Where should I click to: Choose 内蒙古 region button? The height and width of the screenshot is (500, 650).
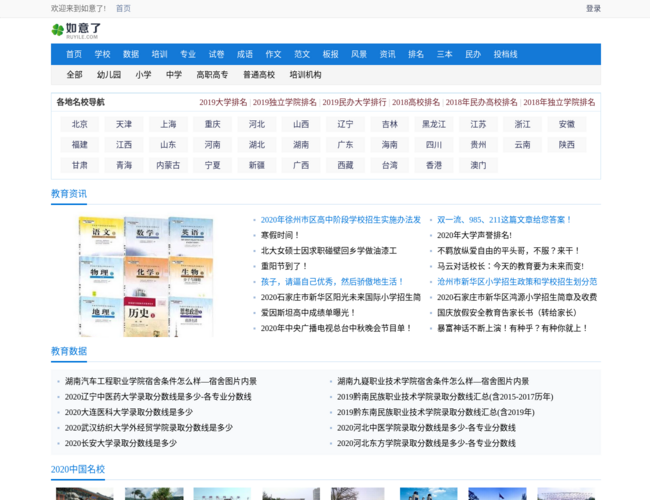point(168,165)
